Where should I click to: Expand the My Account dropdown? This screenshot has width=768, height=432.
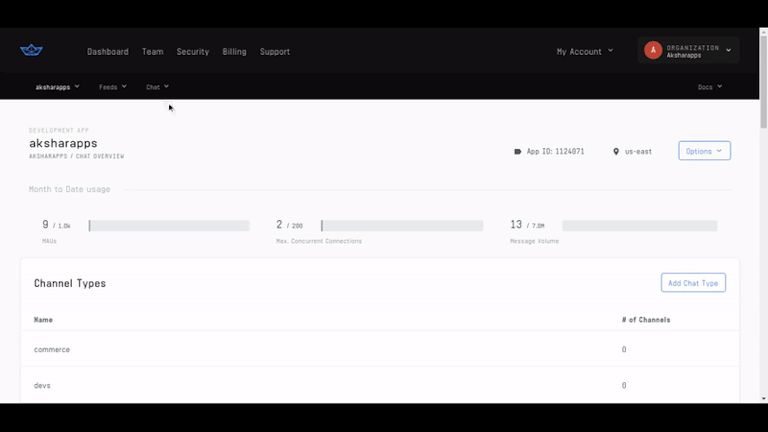585,51
